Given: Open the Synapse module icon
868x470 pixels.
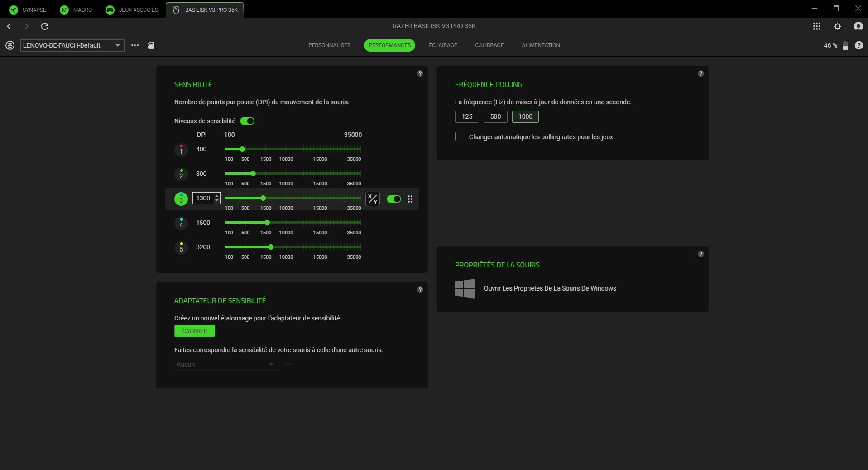Looking at the screenshot, I should coord(14,10).
